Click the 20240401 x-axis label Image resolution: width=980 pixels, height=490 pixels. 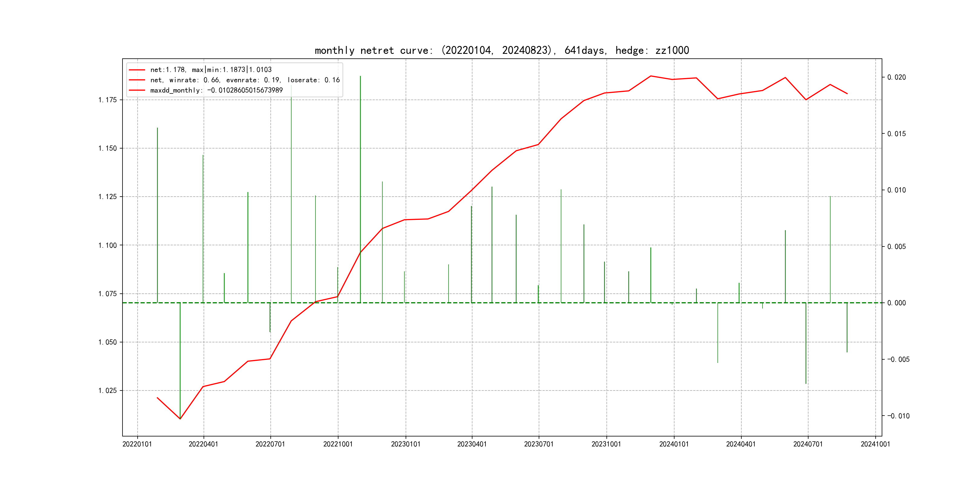(741, 444)
